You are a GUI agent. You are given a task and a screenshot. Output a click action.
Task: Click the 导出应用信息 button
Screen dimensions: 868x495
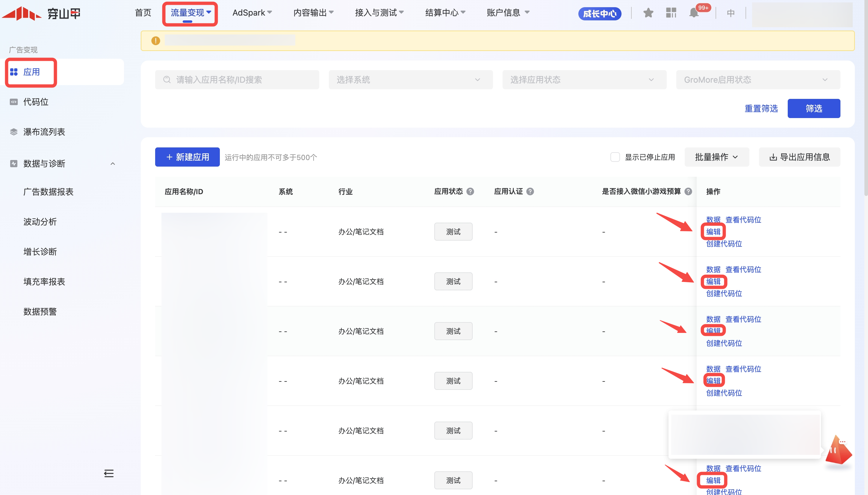799,157
